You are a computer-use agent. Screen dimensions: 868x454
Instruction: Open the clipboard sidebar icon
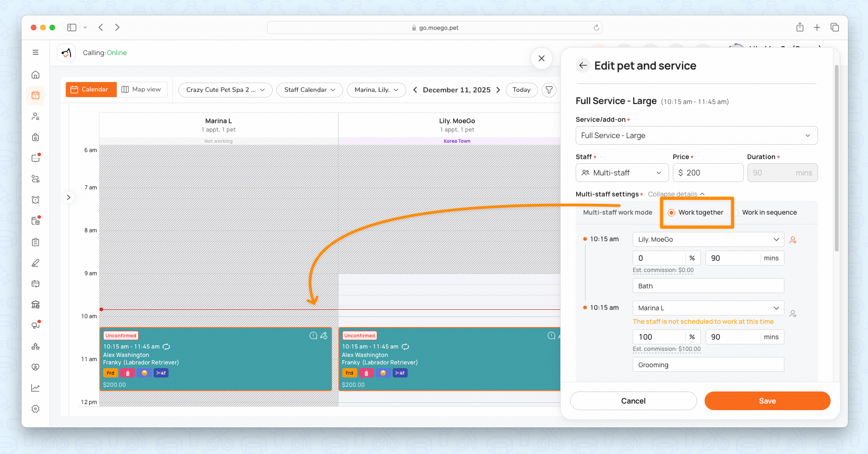point(35,242)
